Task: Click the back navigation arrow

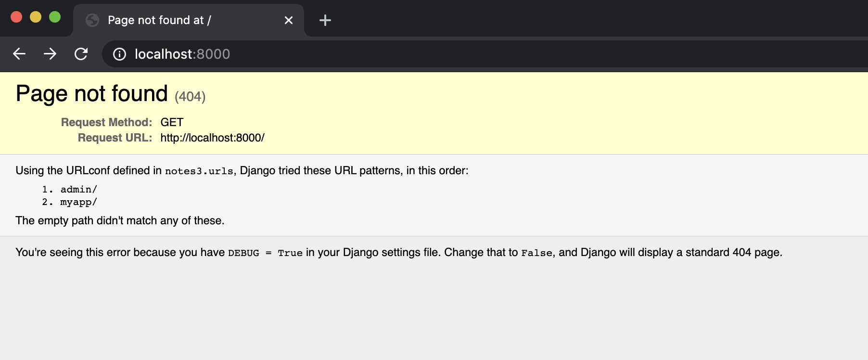Action: (x=19, y=54)
